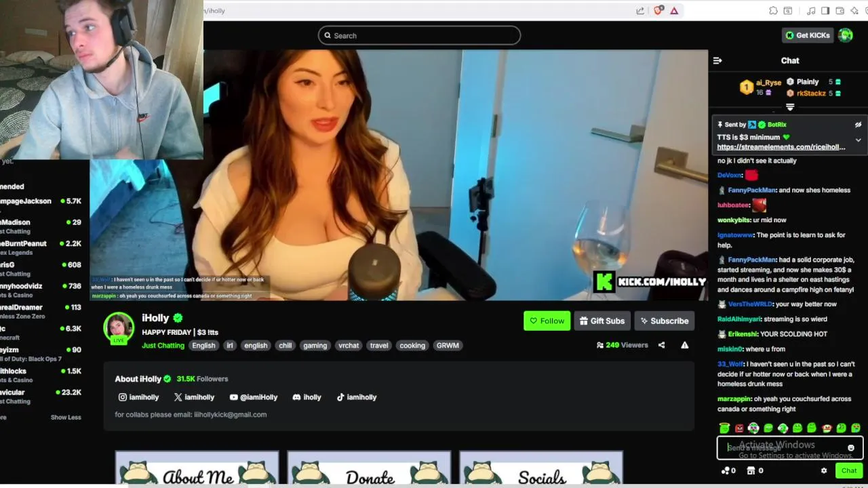The image size is (868, 488).
Task: Open FannyPackMan's username on 'now shes homeless' message
Action: click(752, 190)
